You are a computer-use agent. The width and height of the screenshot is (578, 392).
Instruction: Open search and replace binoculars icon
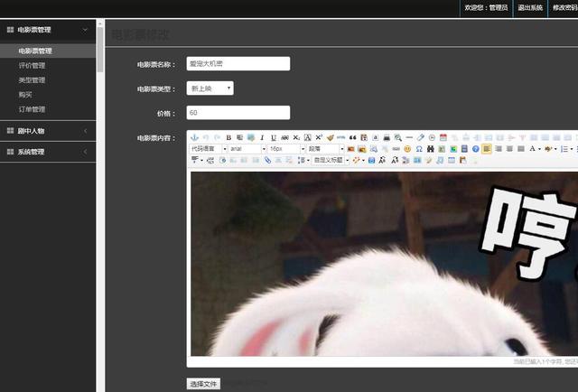click(x=430, y=149)
